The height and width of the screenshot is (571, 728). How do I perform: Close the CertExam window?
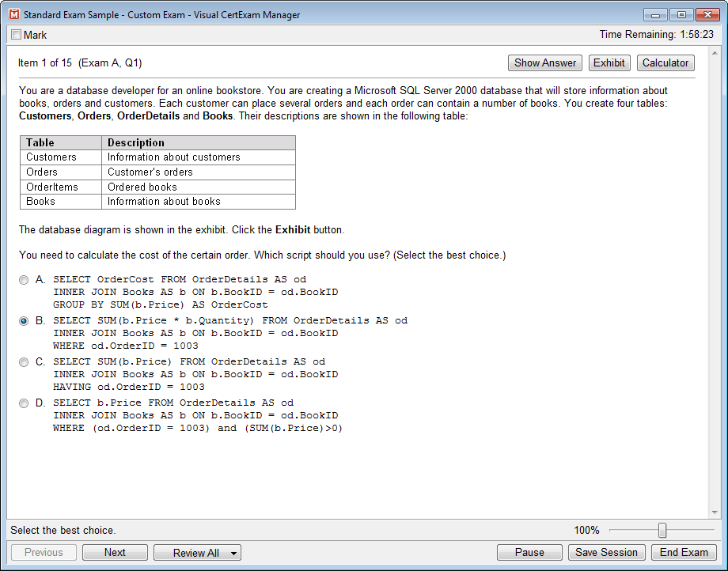point(707,15)
